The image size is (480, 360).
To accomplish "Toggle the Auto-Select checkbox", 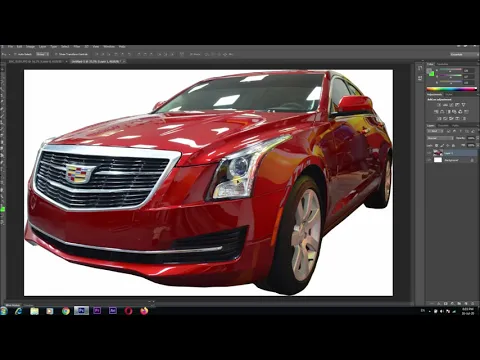I will tap(15, 54).
